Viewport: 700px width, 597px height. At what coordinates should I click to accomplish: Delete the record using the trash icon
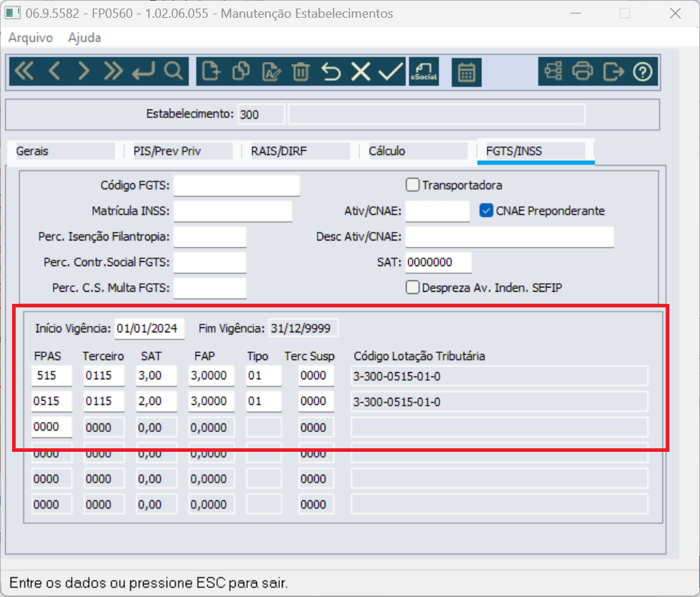click(301, 71)
